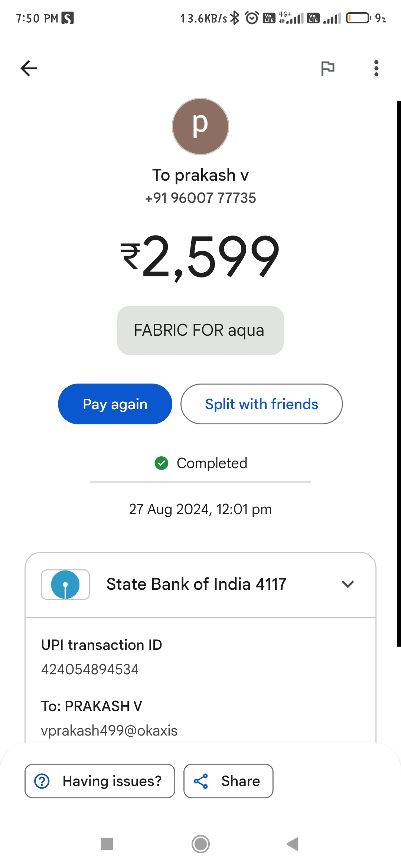Tap the share network icon

[x=201, y=781]
